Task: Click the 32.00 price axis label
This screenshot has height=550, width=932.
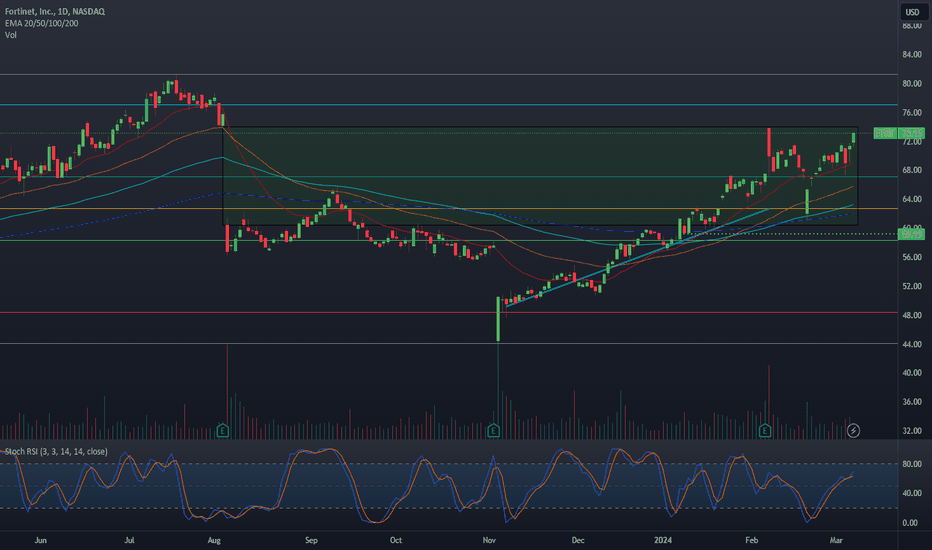Action: [x=912, y=430]
